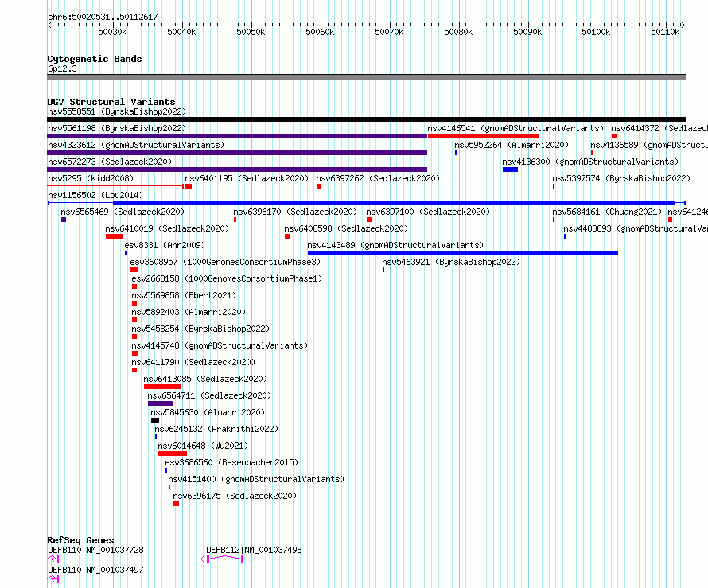Click nsv6413085 (Sedlazeck2020) label
Viewport: 708px width, 588px height.
tap(205, 379)
